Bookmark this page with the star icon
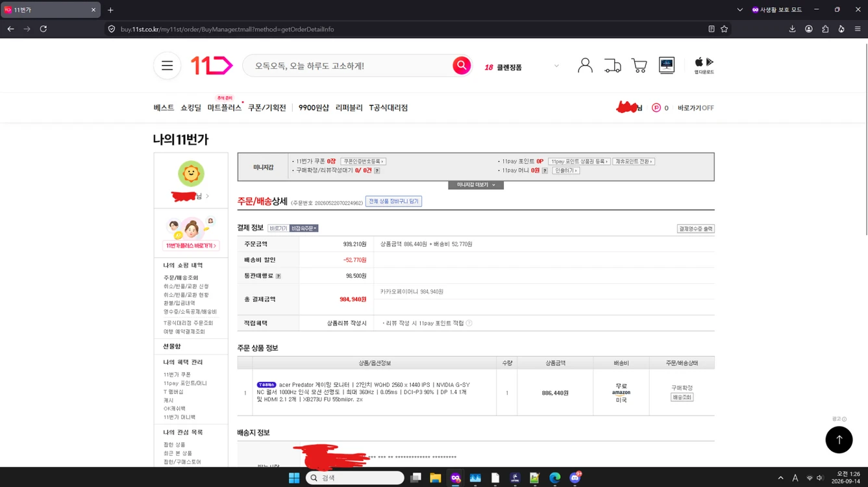Screen dimensions: 868x487 pyautogui.click(x=725, y=29)
